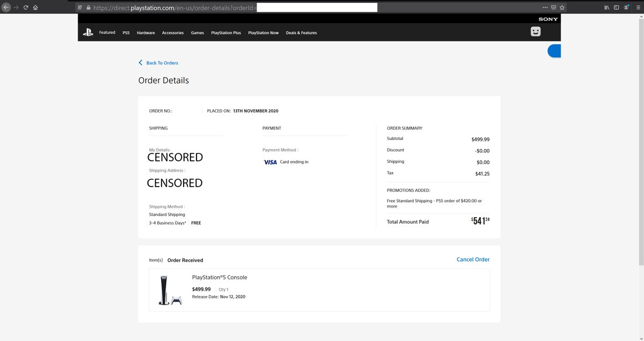Go to Back To Orders link
Viewport: 644px width, 341px height.
(x=162, y=63)
